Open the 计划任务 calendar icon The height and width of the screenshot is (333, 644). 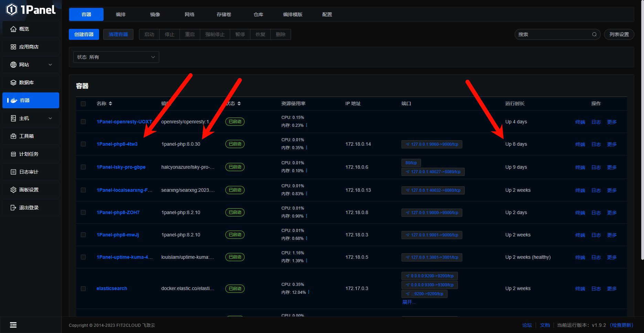pyautogui.click(x=13, y=154)
